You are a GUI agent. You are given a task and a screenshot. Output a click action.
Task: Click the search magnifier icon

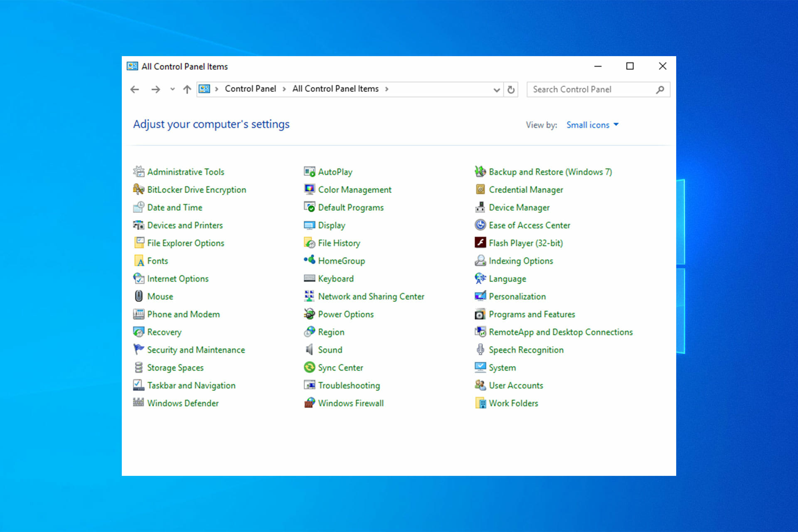click(660, 90)
